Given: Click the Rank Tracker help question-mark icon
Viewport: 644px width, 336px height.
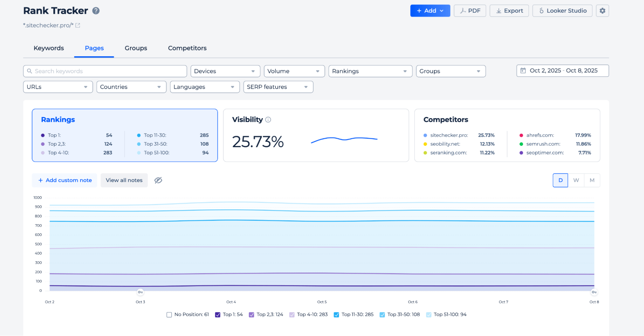Looking at the screenshot, I should point(96,11).
